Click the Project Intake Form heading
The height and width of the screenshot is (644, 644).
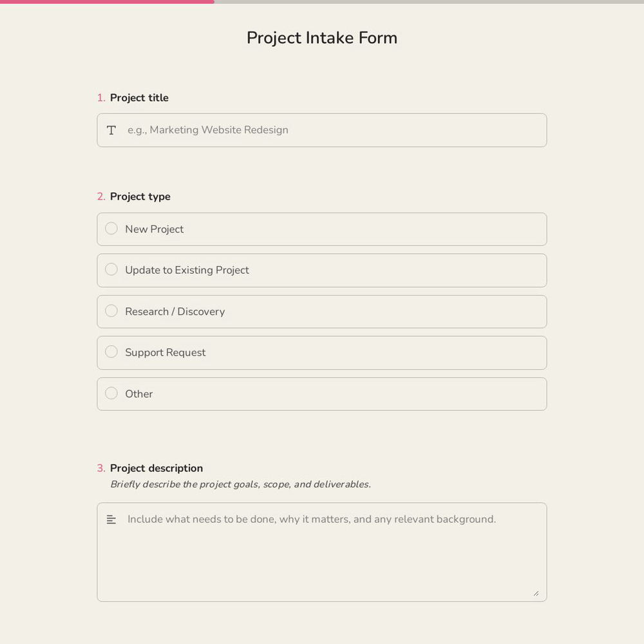322,38
